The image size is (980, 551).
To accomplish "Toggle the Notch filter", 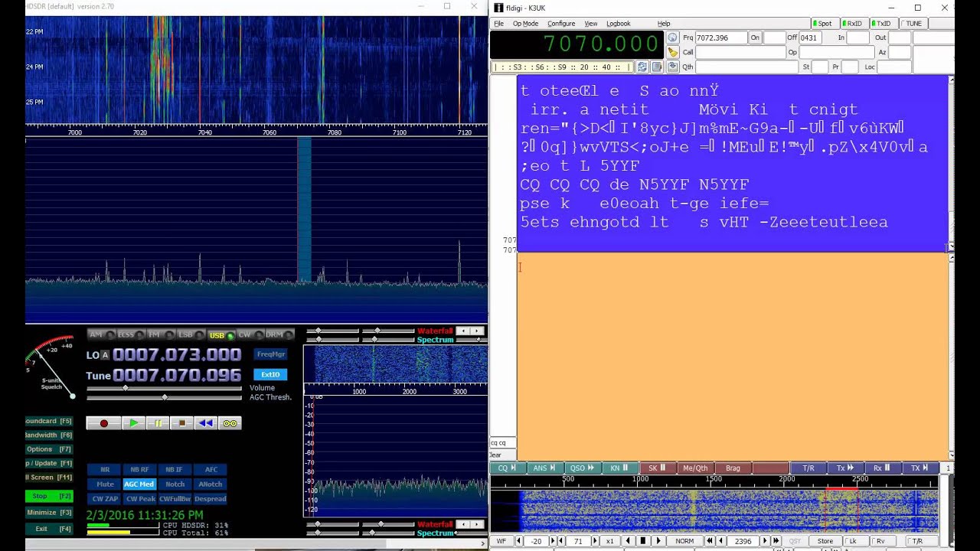I will tap(175, 484).
